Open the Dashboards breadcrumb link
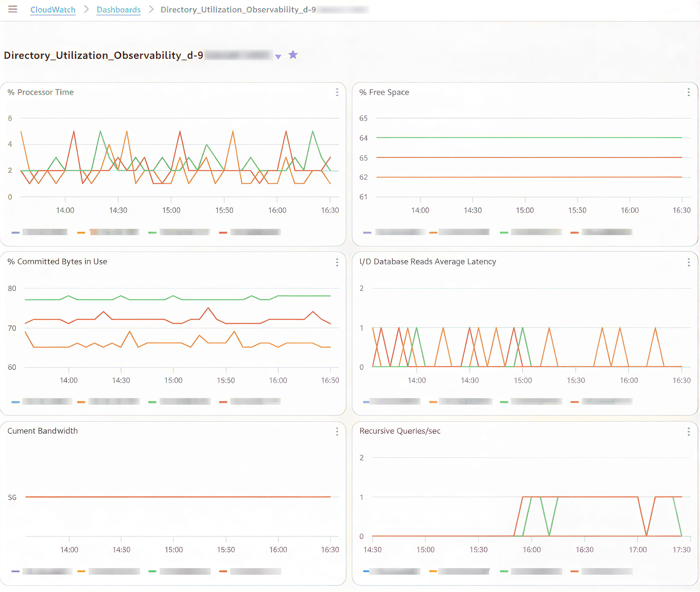 [118, 10]
